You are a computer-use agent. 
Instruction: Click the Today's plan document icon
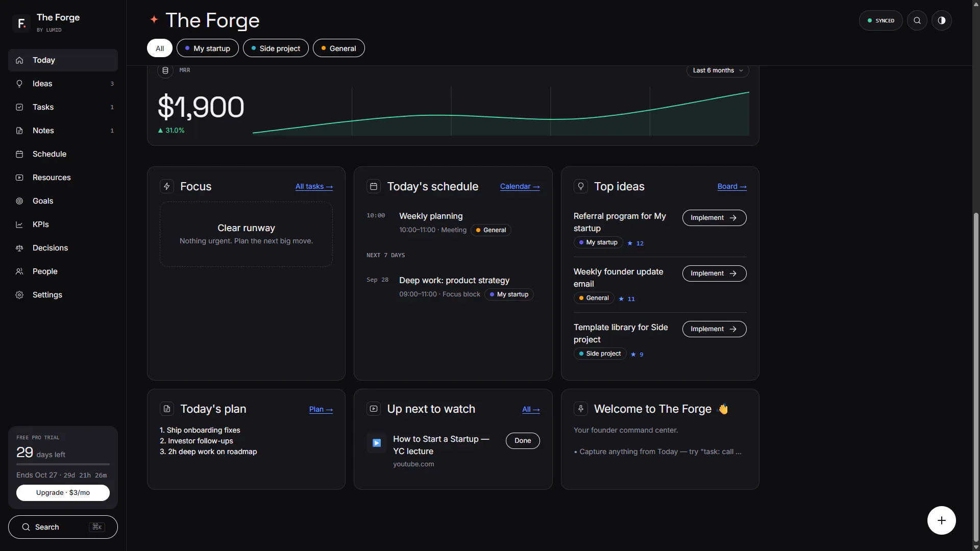tap(167, 409)
